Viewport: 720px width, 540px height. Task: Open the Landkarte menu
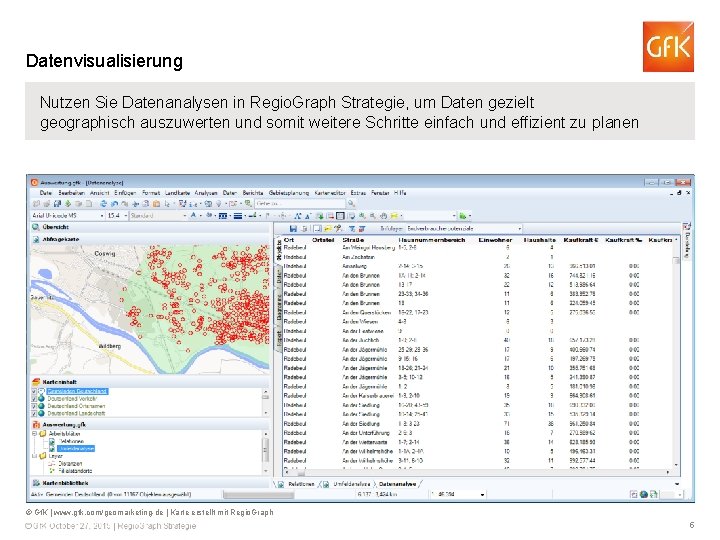pyautogui.click(x=177, y=193)
